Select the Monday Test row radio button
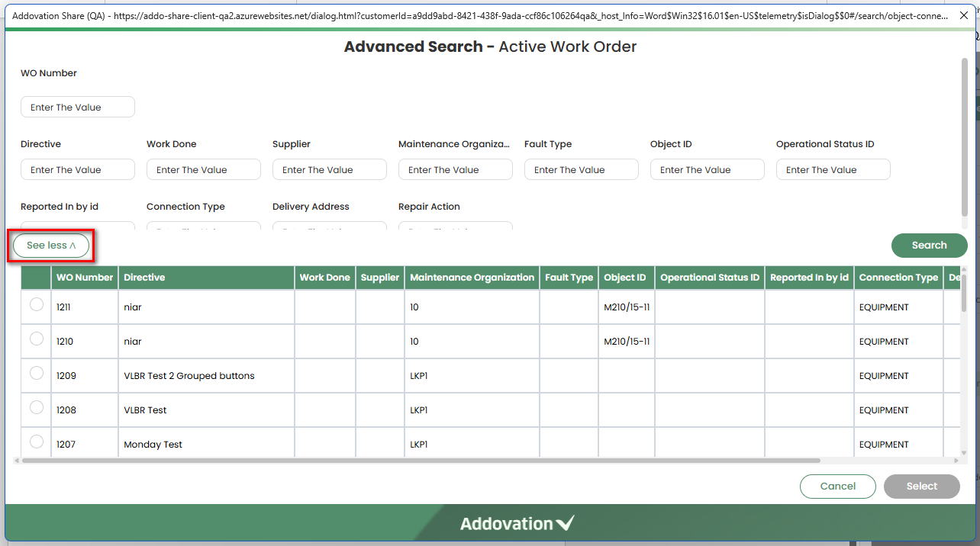 tap(37, 442)
